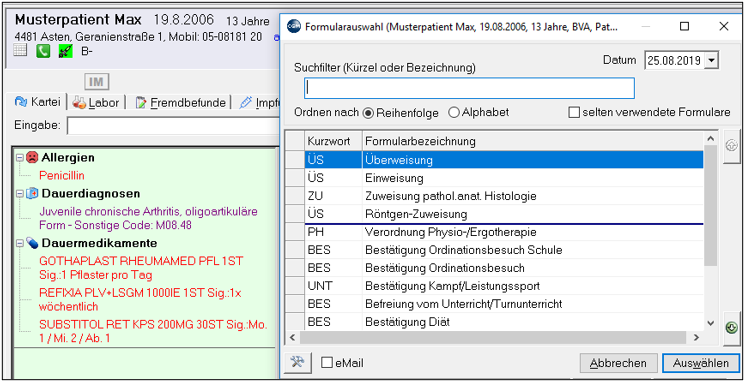This screenshot has width=745, height=381.
Task: Click the REFIXIA PLV+LSGM medication entry
Action: point(140,299)
